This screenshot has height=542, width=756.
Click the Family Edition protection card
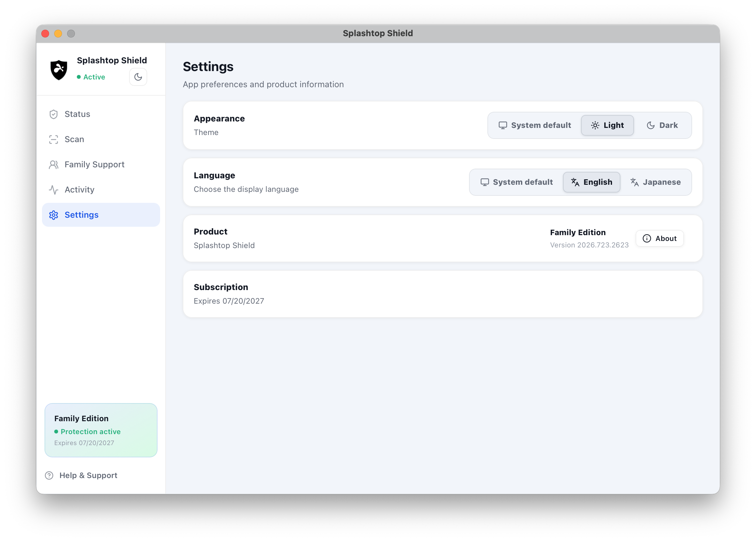[101, 430]
